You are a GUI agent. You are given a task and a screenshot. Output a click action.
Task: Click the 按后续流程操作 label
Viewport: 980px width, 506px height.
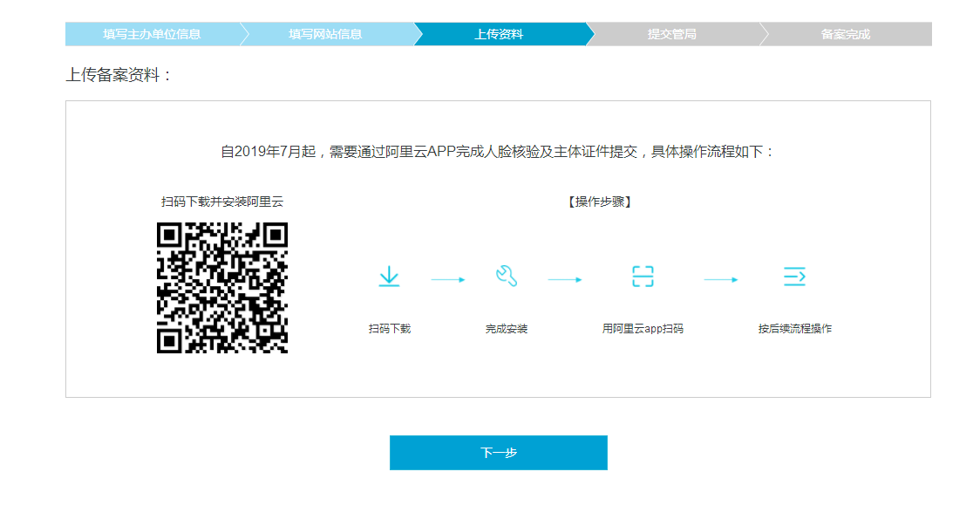(x=795, y=328)
